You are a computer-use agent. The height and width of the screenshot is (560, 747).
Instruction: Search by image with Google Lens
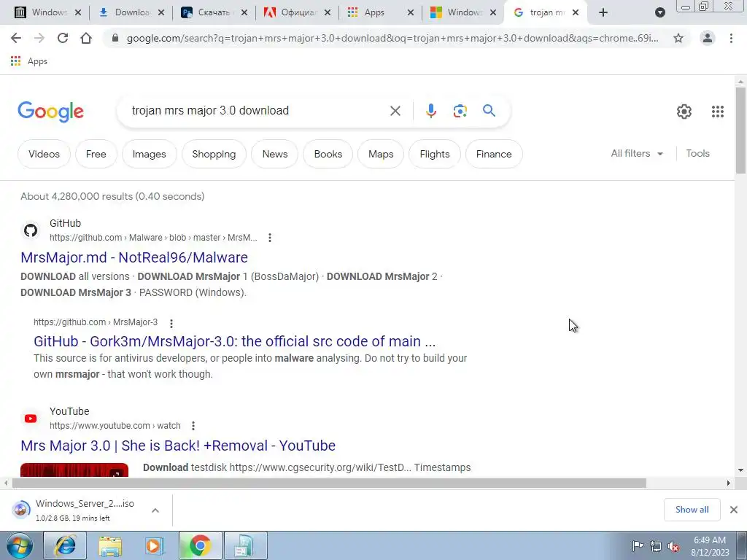(x=460, y=111)
